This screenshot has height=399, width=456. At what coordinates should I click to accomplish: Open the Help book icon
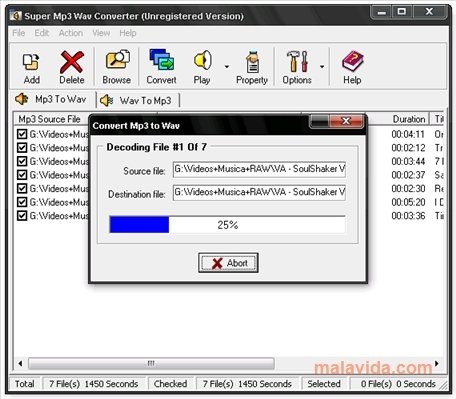(x=353, y=61)
